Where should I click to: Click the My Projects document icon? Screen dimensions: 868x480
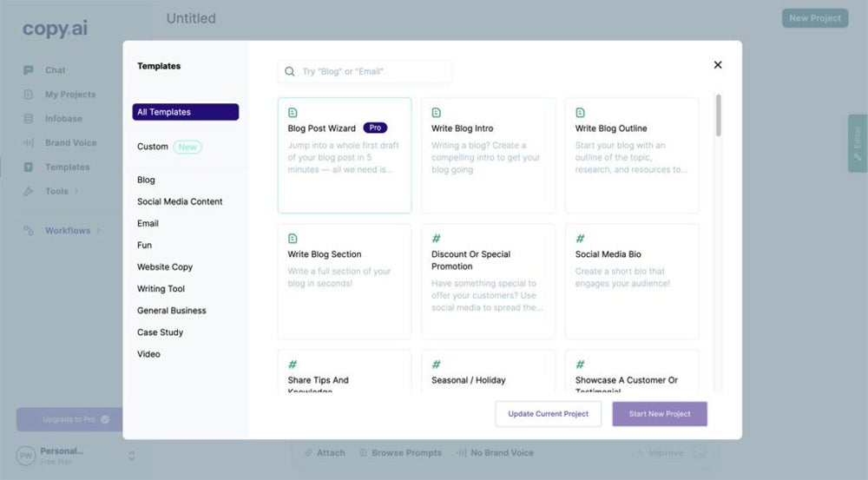coord(29,95)
